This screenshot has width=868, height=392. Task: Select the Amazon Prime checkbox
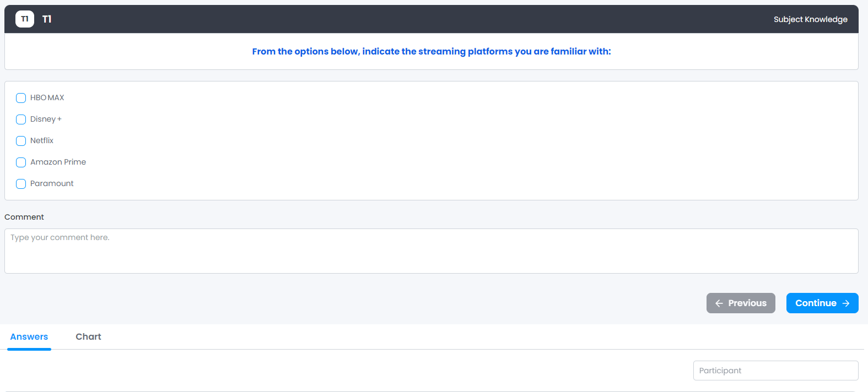[x=21, y=162]
